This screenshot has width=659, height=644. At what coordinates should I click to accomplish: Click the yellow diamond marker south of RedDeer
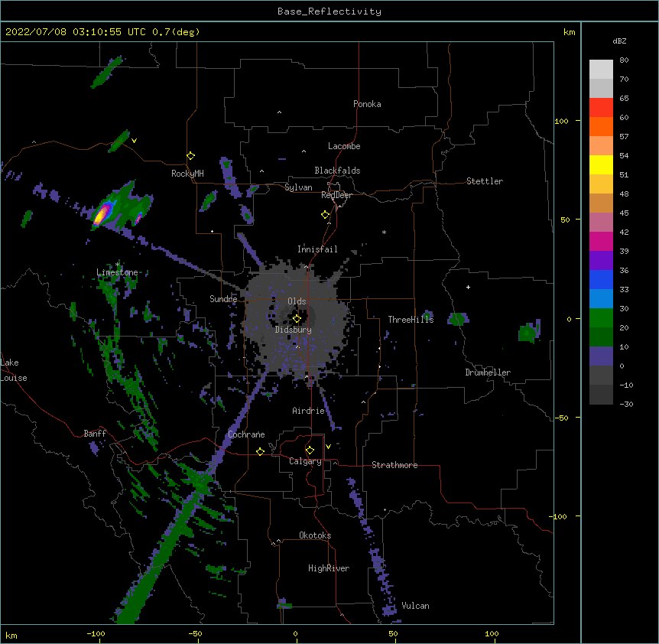(325, 214)
